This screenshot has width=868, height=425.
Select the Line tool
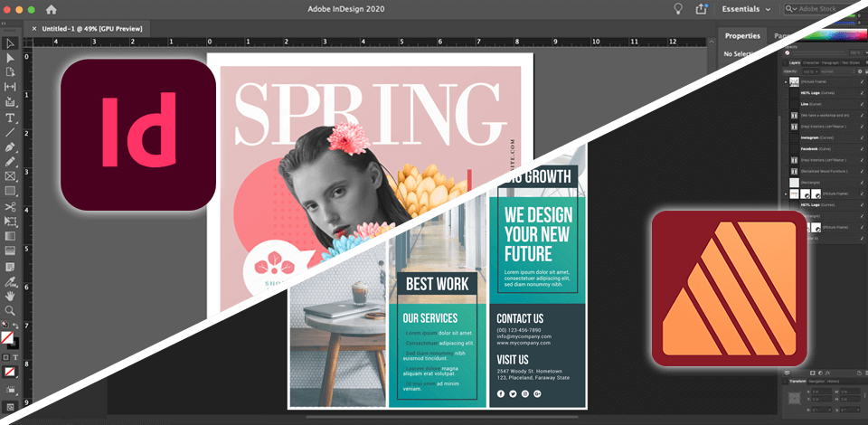coord(10,133)
